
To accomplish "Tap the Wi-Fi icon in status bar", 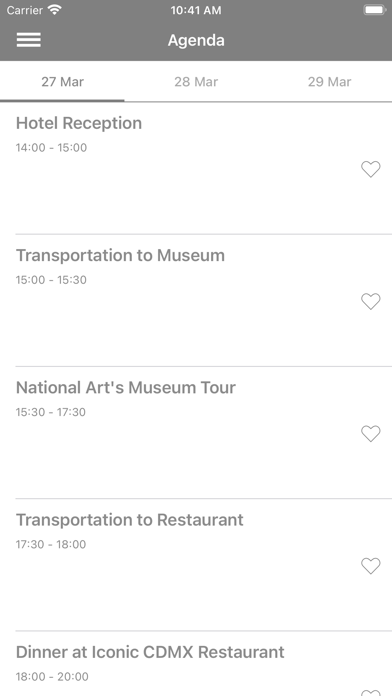I will tap(55, 10).
